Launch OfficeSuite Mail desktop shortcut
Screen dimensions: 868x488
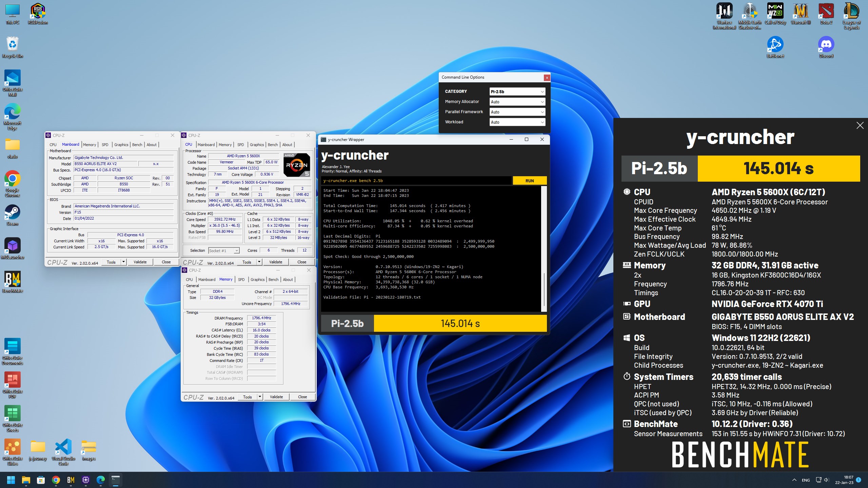click(13, 83)
